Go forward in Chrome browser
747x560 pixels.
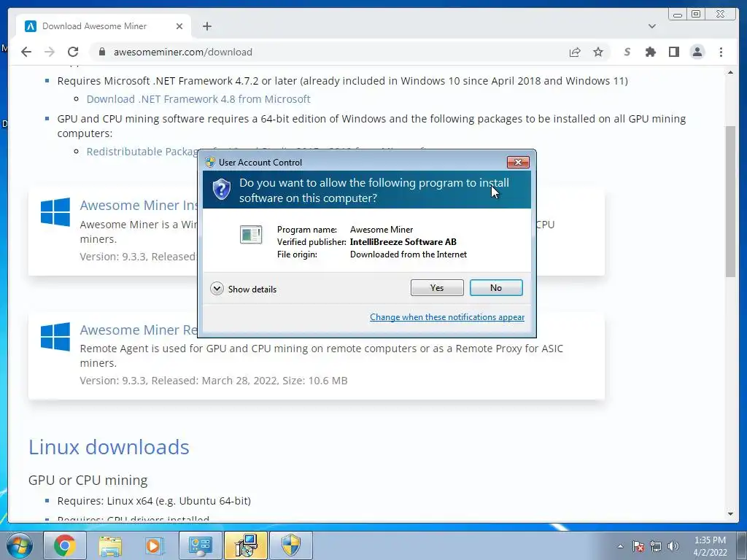tap(50, 52)
